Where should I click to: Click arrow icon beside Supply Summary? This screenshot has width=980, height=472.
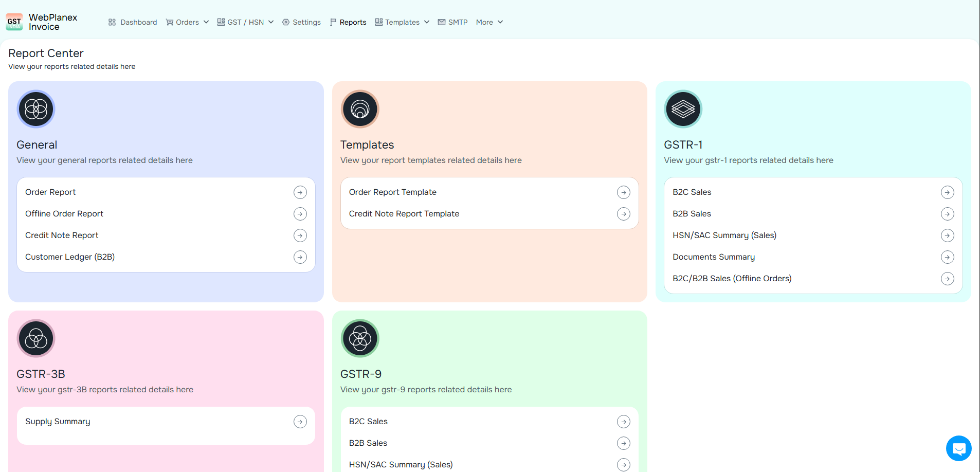(300, 422)
